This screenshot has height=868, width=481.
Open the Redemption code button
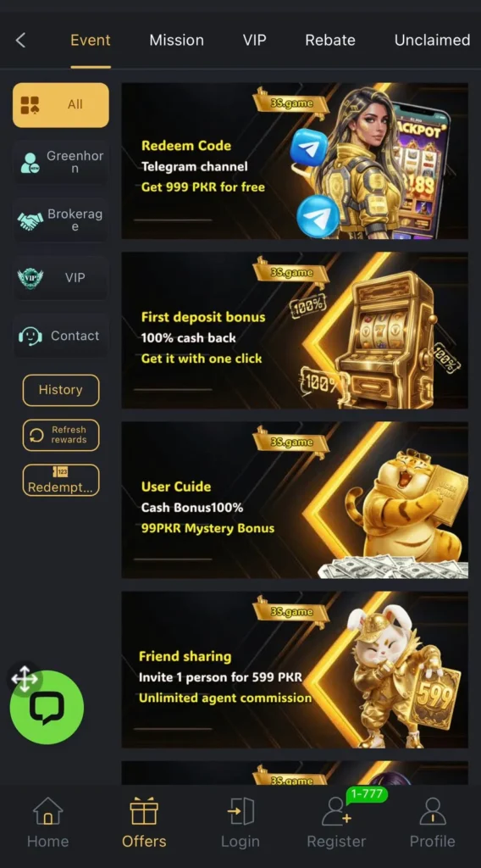point(61,480)
